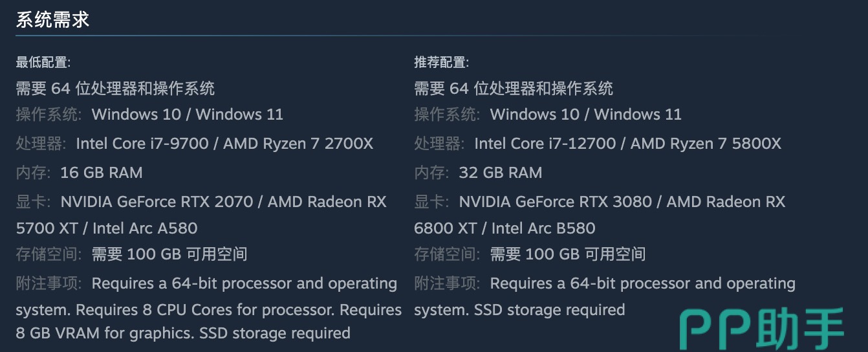Click the Intel Arc A580 text

(145, 228)
